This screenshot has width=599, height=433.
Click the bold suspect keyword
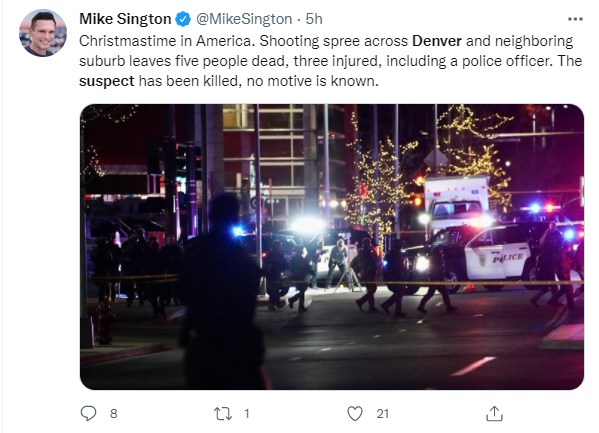point(107,81)
